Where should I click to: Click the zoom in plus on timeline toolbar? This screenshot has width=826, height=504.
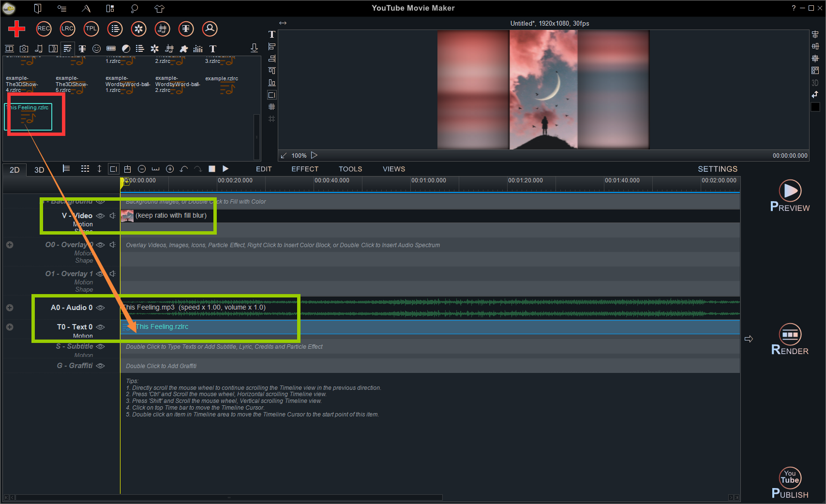click(170, 169)
